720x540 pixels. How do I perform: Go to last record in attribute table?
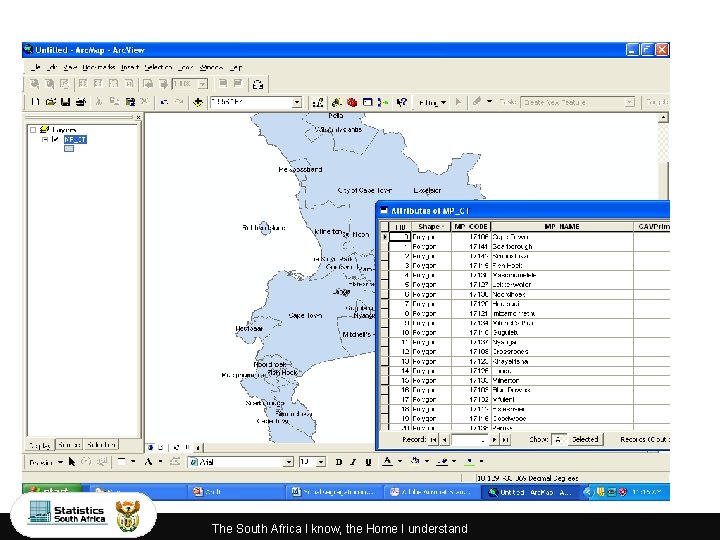coord(505,440)
